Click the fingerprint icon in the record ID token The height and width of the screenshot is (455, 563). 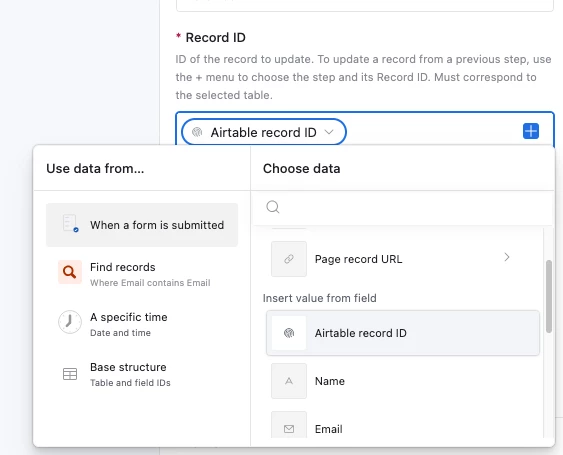point(197,132)
